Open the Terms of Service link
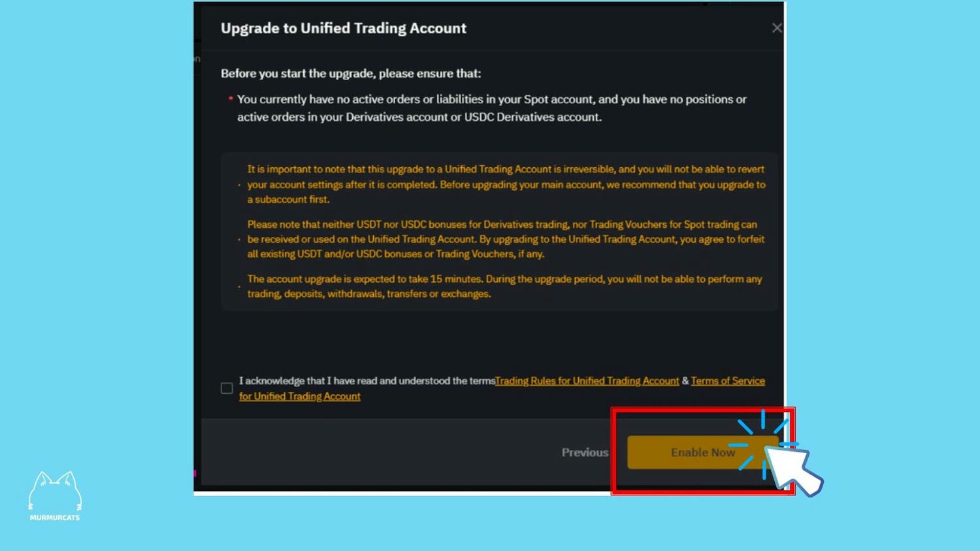 click(728, 381)
